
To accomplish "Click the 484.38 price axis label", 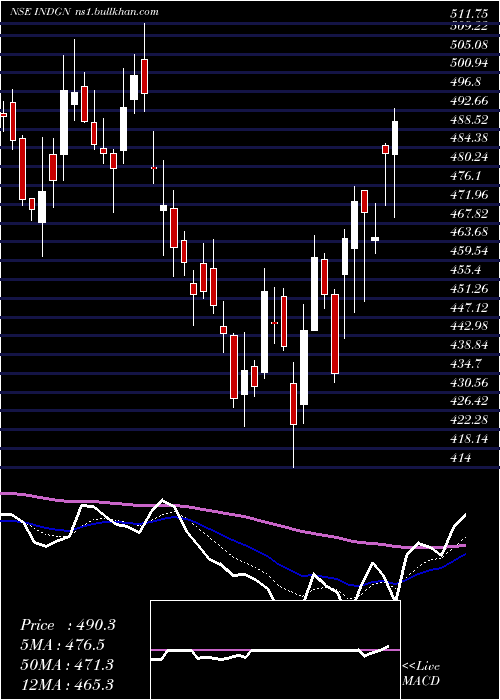I will click(x=469, y=138).
